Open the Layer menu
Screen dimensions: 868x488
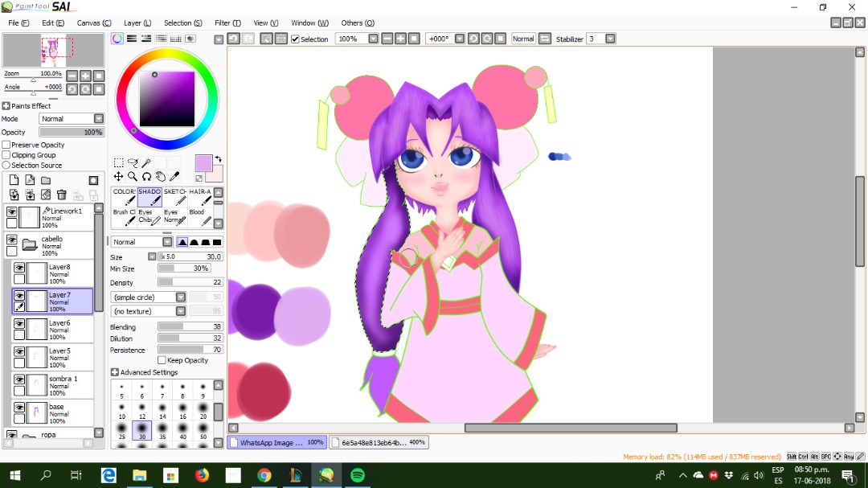tap(137, 23)
